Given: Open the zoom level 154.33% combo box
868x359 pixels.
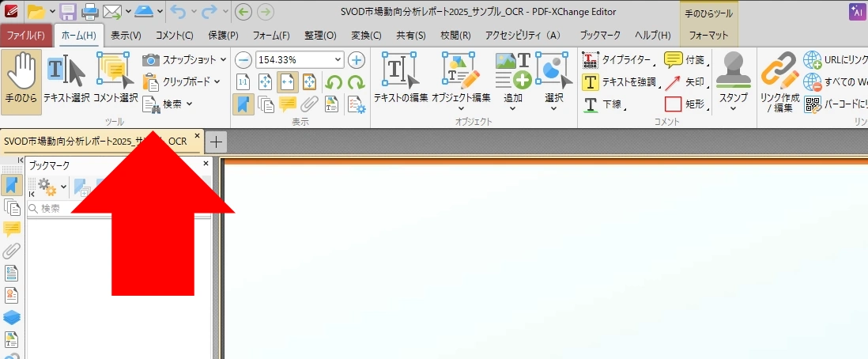Looking at the screenshot, I should coord(300,60).
